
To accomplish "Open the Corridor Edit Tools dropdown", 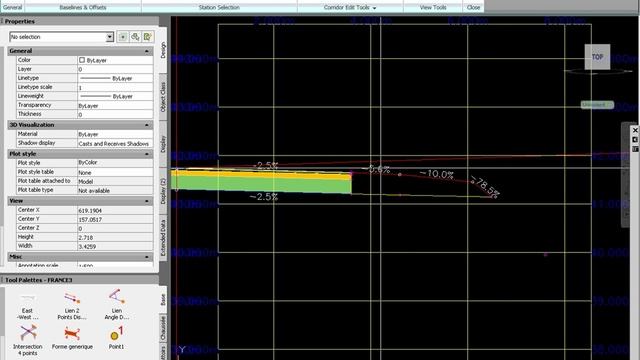I will (350, 7).
